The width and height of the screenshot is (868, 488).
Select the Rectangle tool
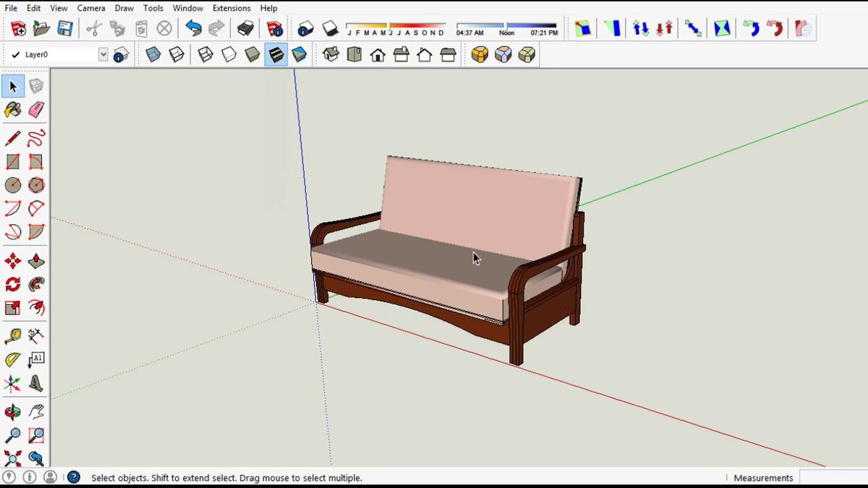tap(12, 162)
